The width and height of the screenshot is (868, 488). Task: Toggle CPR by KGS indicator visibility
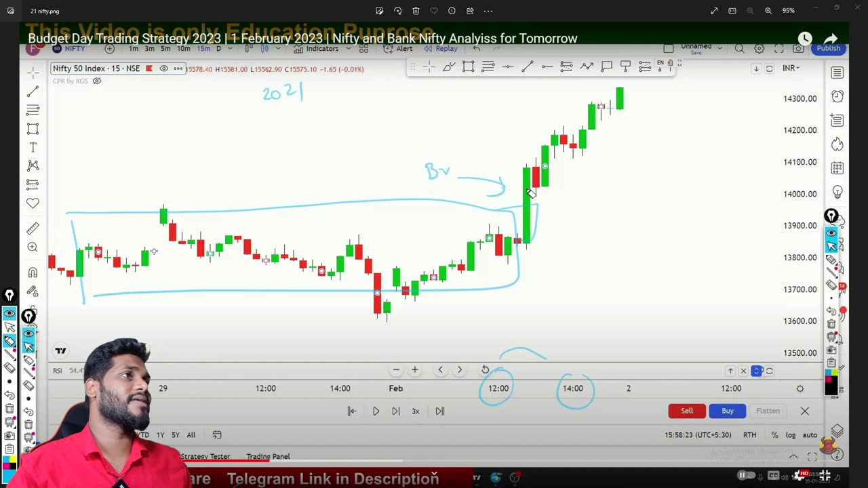97,81
